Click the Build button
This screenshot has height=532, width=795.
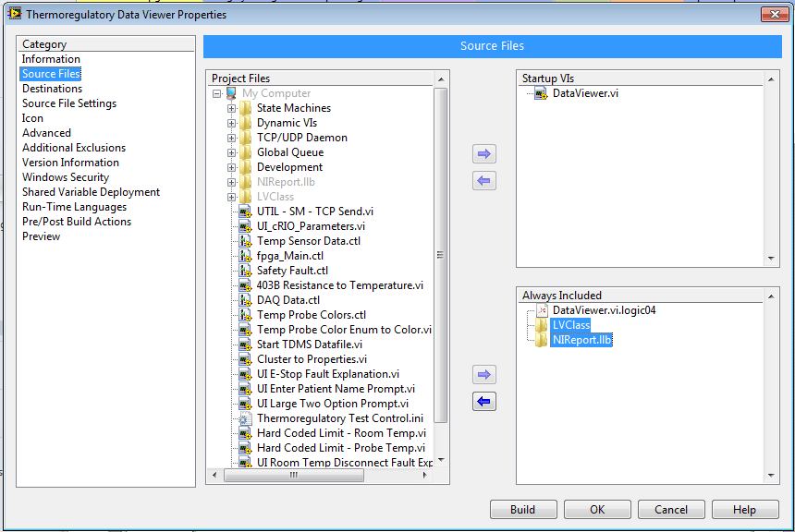[523, 510]
